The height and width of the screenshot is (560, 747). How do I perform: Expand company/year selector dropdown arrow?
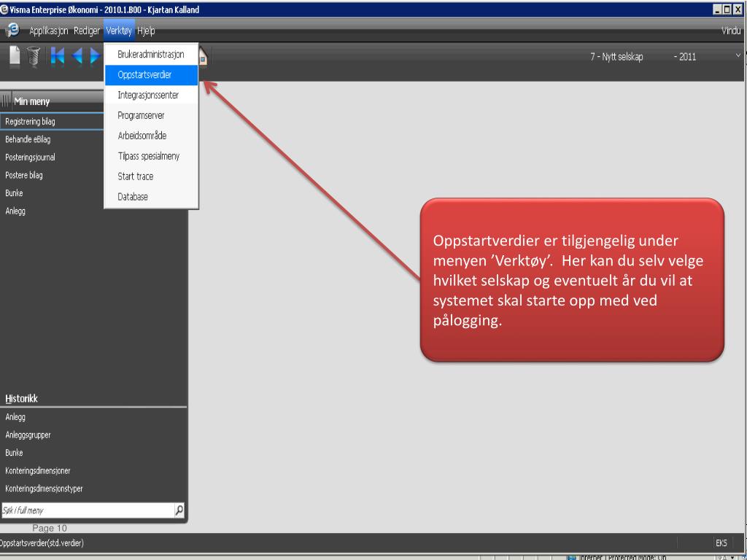738,55
